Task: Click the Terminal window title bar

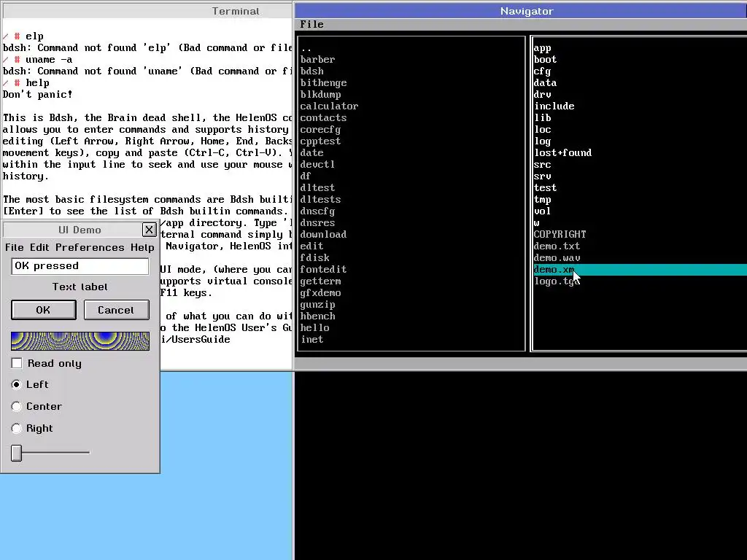Action: pos(147,11)
